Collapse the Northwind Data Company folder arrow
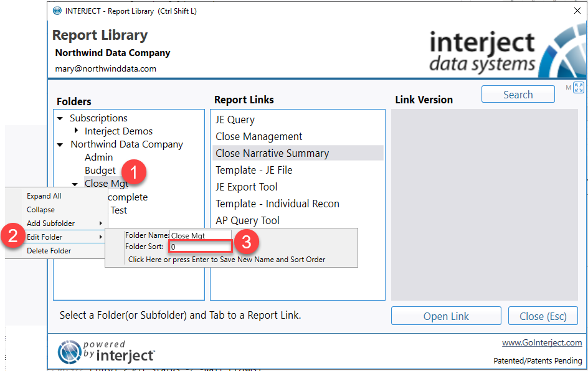The image size is (588, 371). click(60, 144)
